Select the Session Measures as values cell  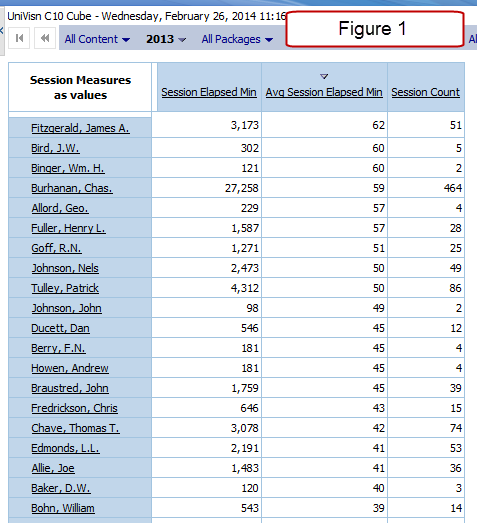click(80, 87)
